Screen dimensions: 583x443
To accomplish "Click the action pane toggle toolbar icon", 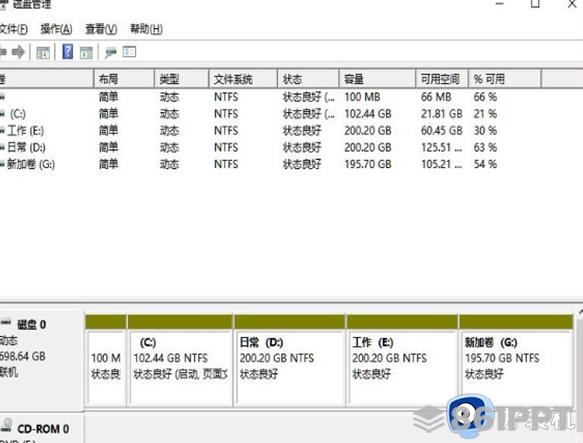I will tap(86, 52).
